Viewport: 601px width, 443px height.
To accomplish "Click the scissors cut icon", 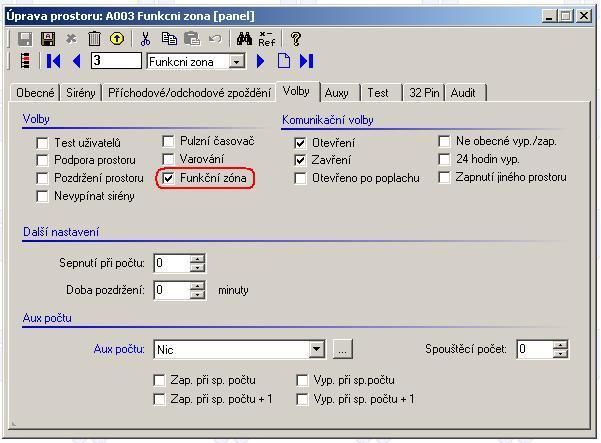I will coord(146,39).
